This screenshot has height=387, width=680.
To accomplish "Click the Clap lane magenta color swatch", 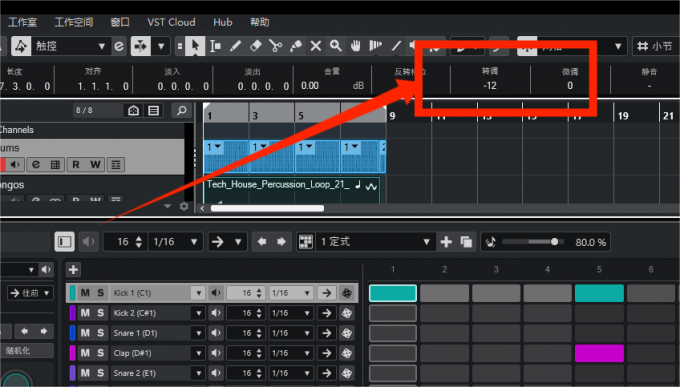I will pos(72,353).
